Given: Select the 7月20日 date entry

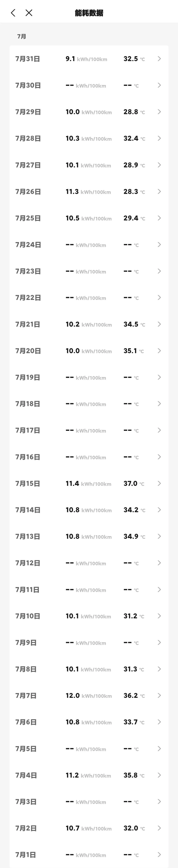Looking at the screenshot, I should (28, 351).
